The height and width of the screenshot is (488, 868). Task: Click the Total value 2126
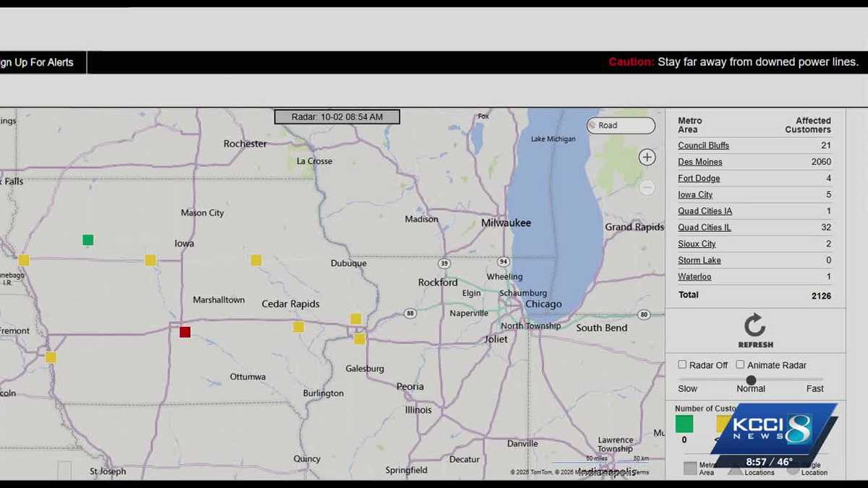(x=821, y=296)
